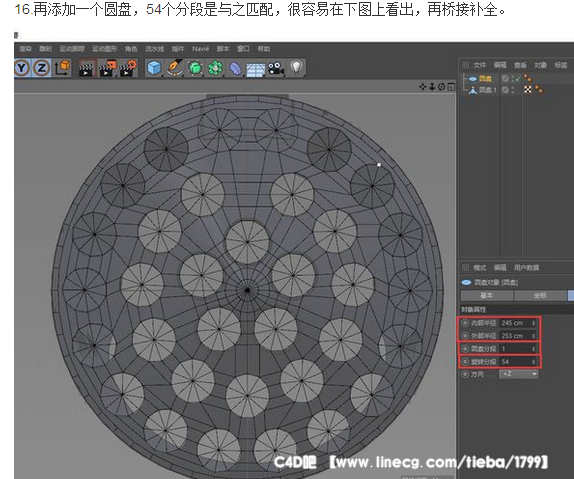574x479 pixels.
Task: Switch to the 坐标 tab
Action: [540, 296]
